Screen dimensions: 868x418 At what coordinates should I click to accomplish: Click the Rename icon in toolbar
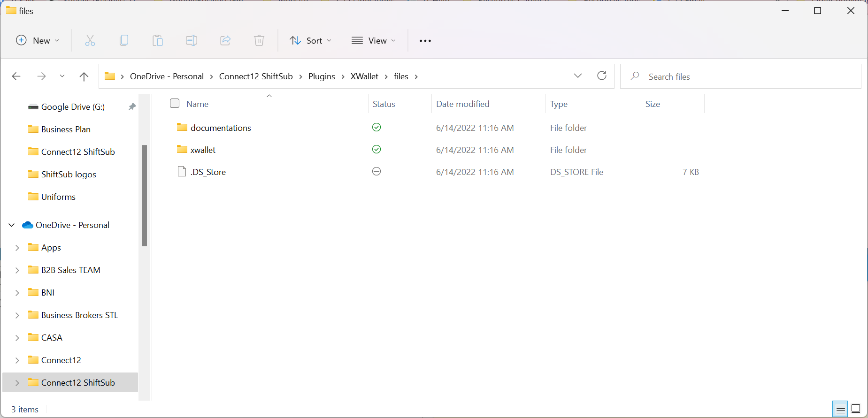coord(192,41)
